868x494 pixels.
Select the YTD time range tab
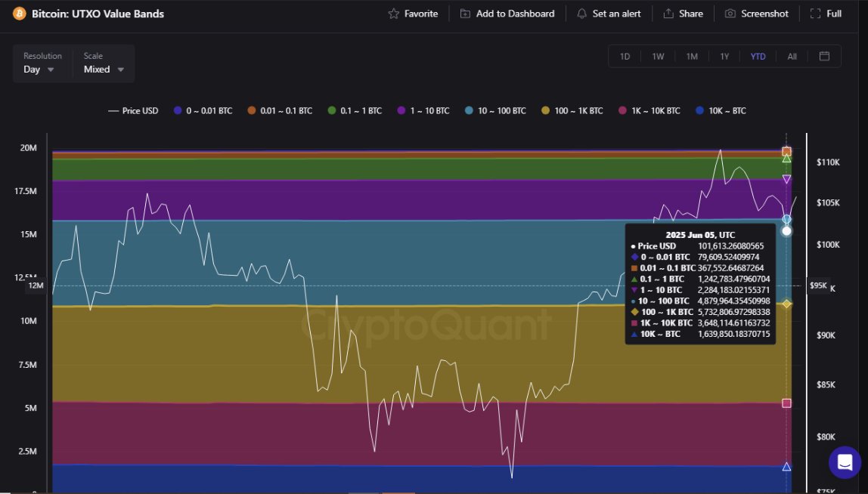point(758,56)
